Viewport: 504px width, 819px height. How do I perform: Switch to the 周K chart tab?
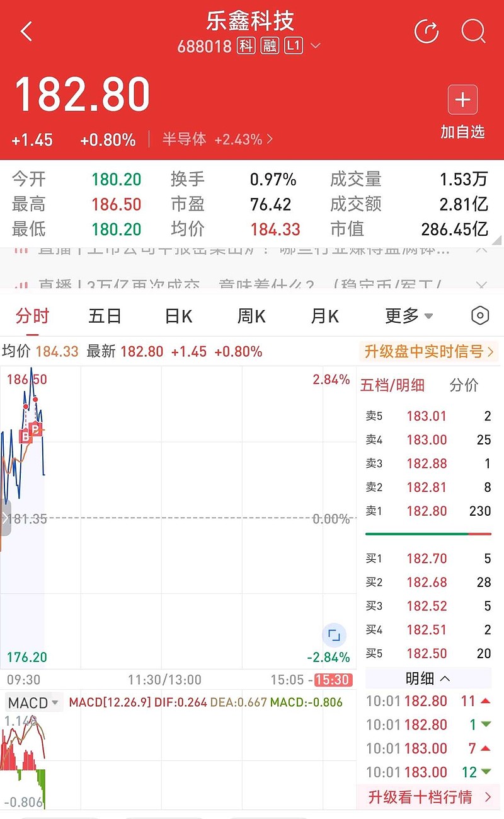pyautogui.click(x=251, y=316)
